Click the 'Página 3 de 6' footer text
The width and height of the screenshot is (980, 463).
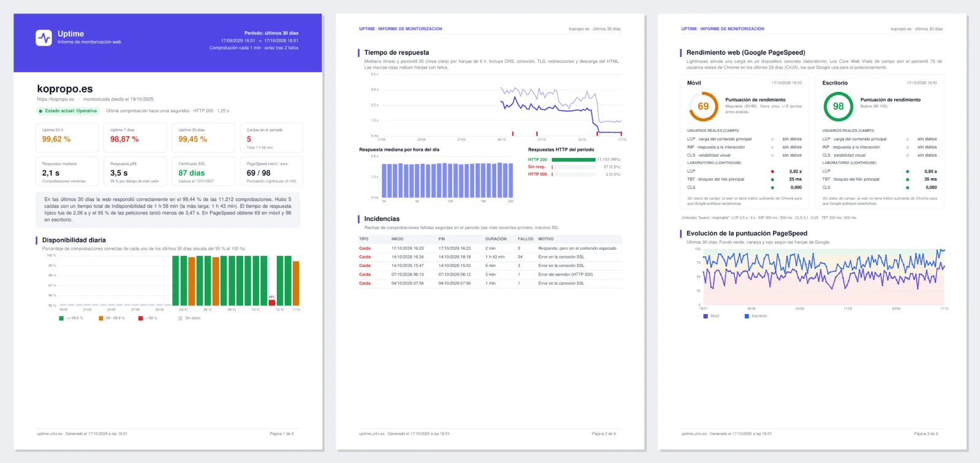(926, 434)
